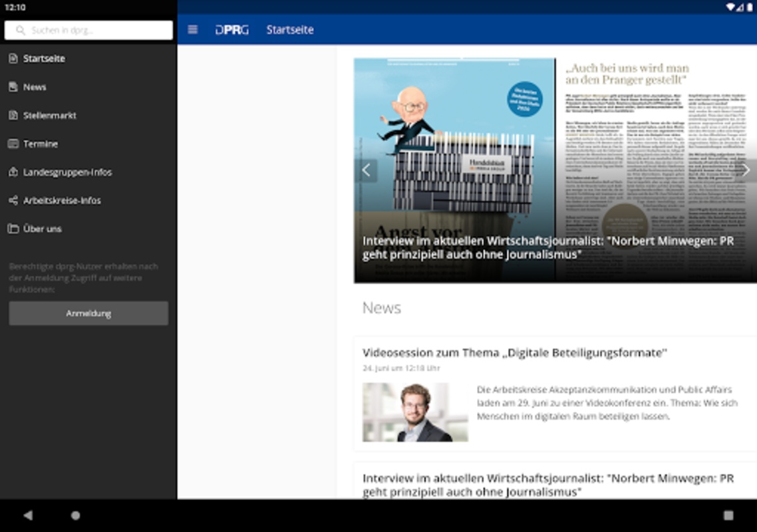Click the Über uns folder icon

click(x=13, y=229)
